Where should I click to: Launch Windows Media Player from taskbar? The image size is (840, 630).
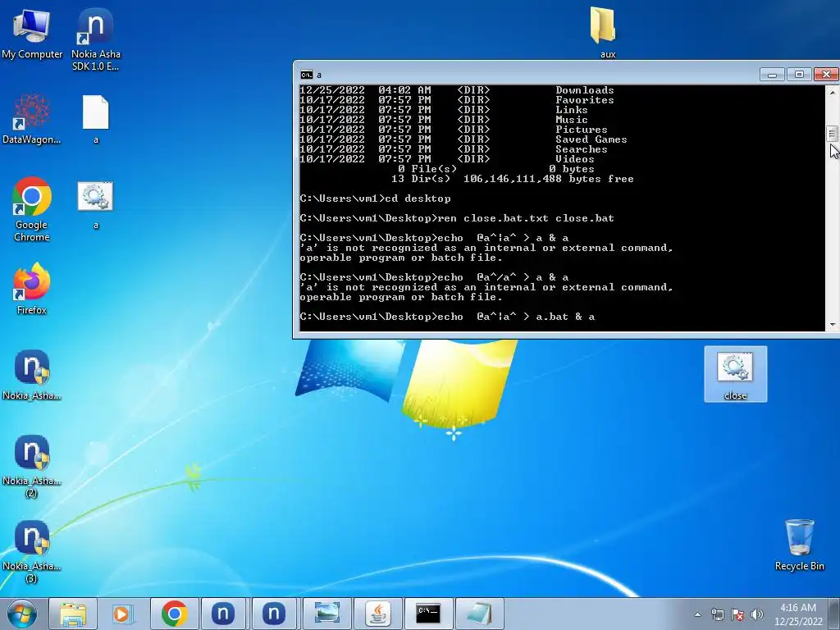pos(123,614)
